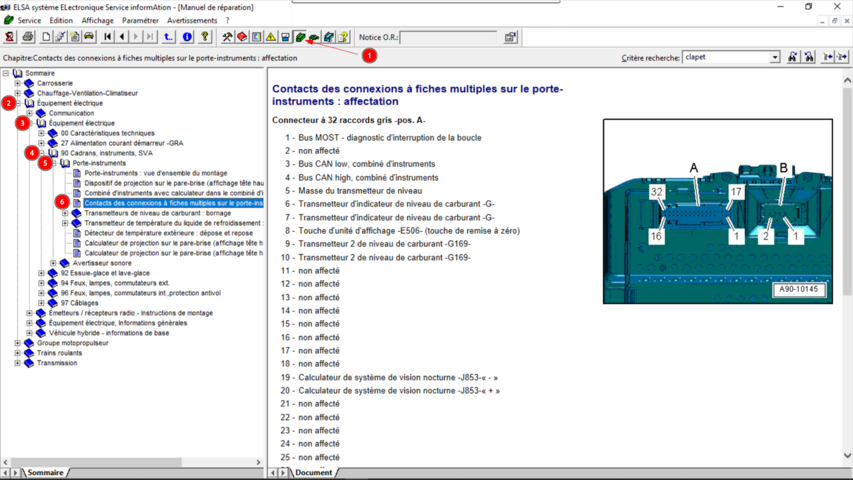Open the Service menu

coord(29,21)
